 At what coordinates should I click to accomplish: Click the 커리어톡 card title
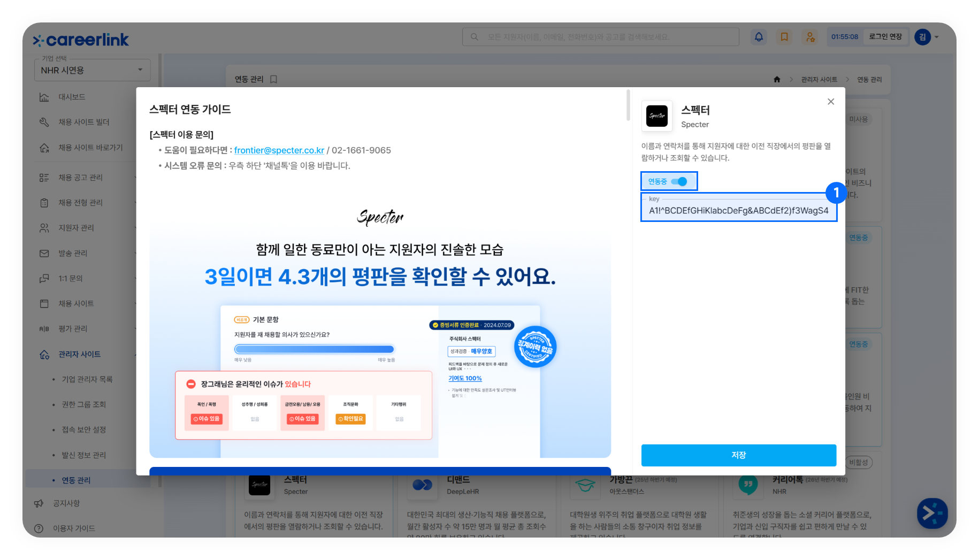pyautogui.click(x=787, y=480)
